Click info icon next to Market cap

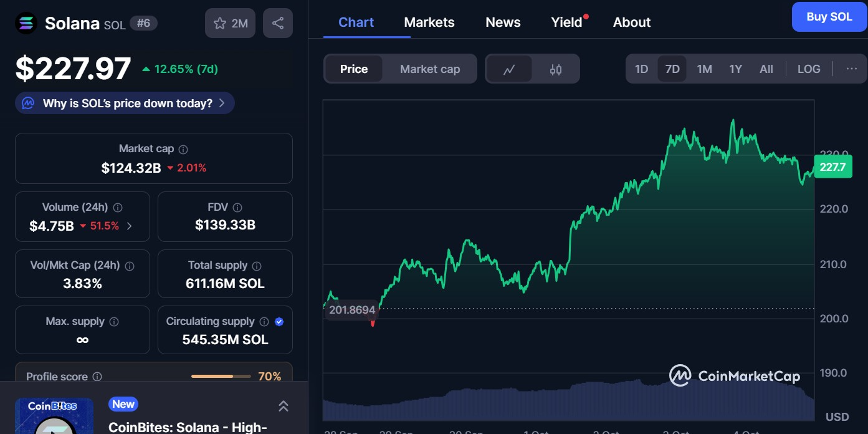[183, 150]
